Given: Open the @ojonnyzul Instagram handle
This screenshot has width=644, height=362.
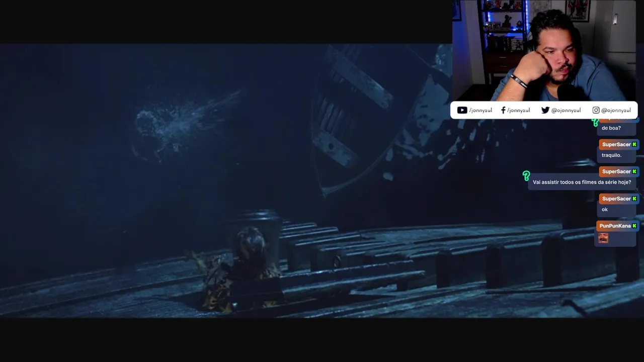Looking at the screenshot, I should coord(616,110).
